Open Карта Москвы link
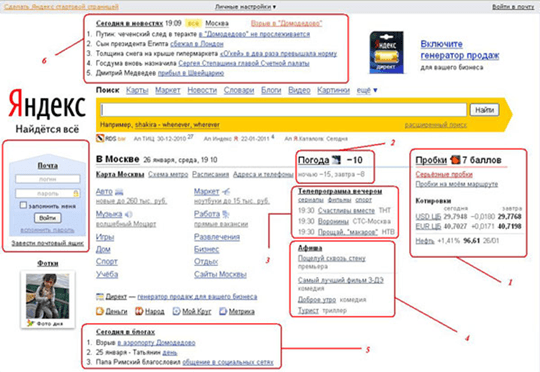Image resolution: width=540 pixels, height=372 pixels. pyautogui.click(x=120, y=174)
